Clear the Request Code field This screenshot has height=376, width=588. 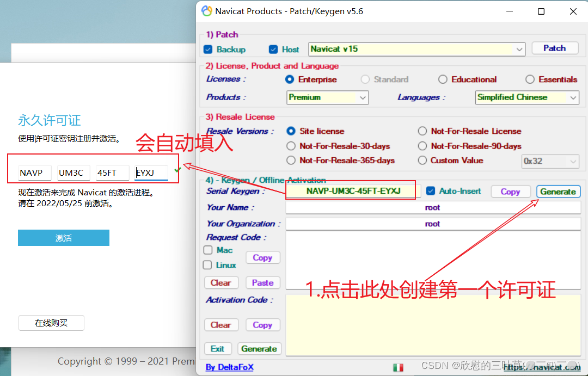coord(221,282)
